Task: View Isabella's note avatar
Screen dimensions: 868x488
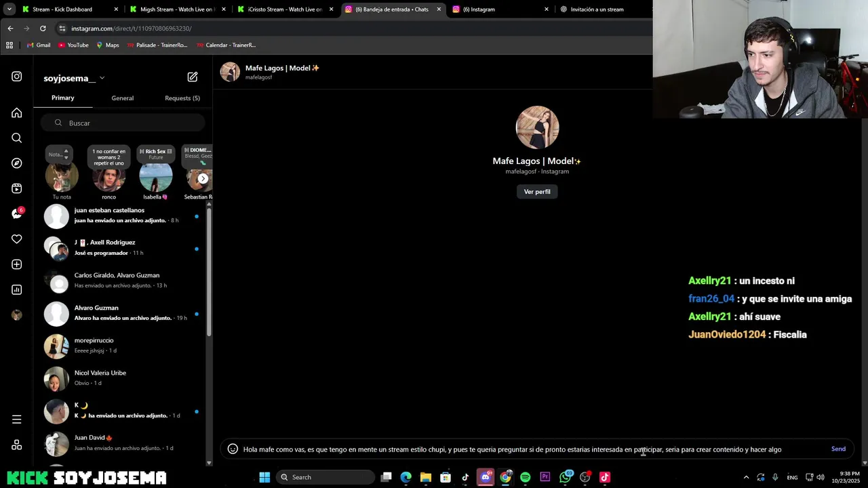Action: click(155, 178)
